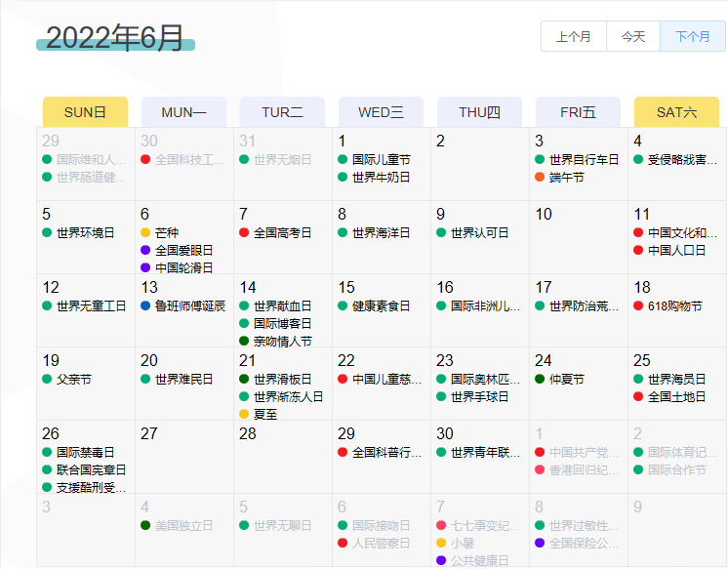This screenshot has width=728, height=569.
Task: Open the 健康素食日 event
Action: (x=375, y=306)
